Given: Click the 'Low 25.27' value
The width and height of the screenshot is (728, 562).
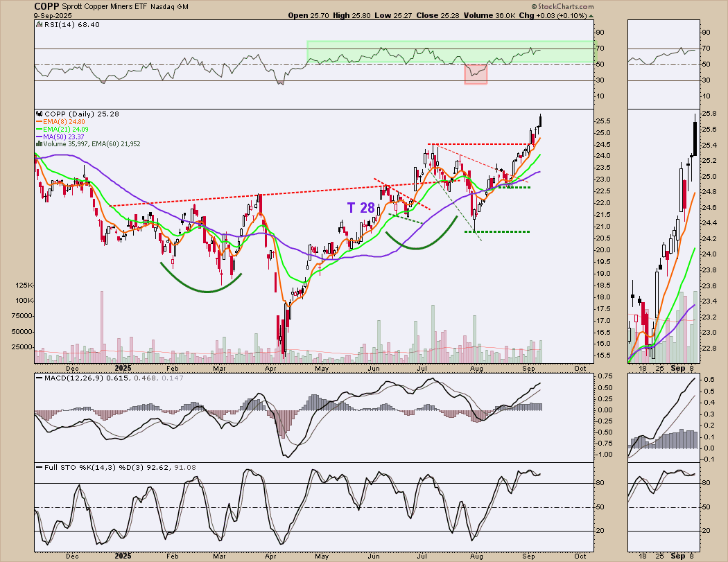Looking at the screenshot, I should [393, 15].
